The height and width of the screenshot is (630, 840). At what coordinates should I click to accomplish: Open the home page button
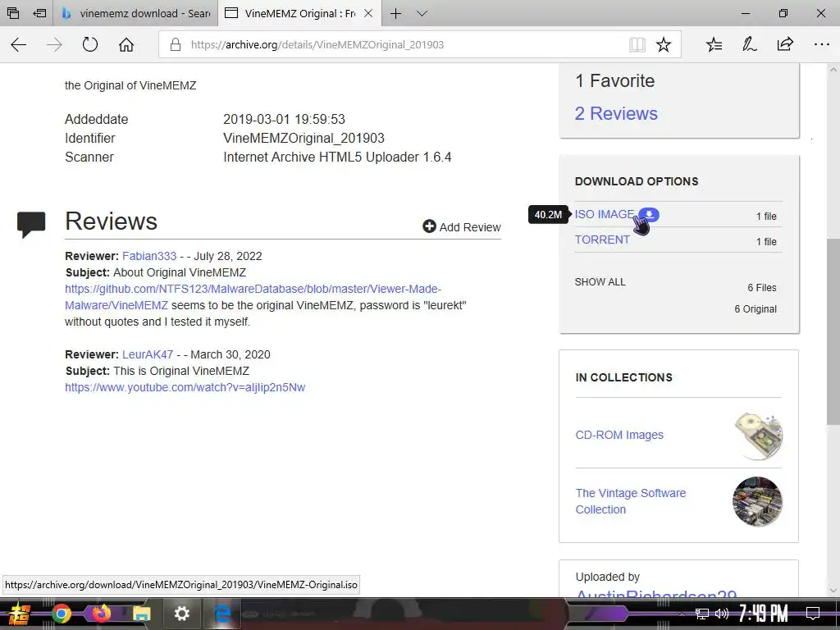126,44
